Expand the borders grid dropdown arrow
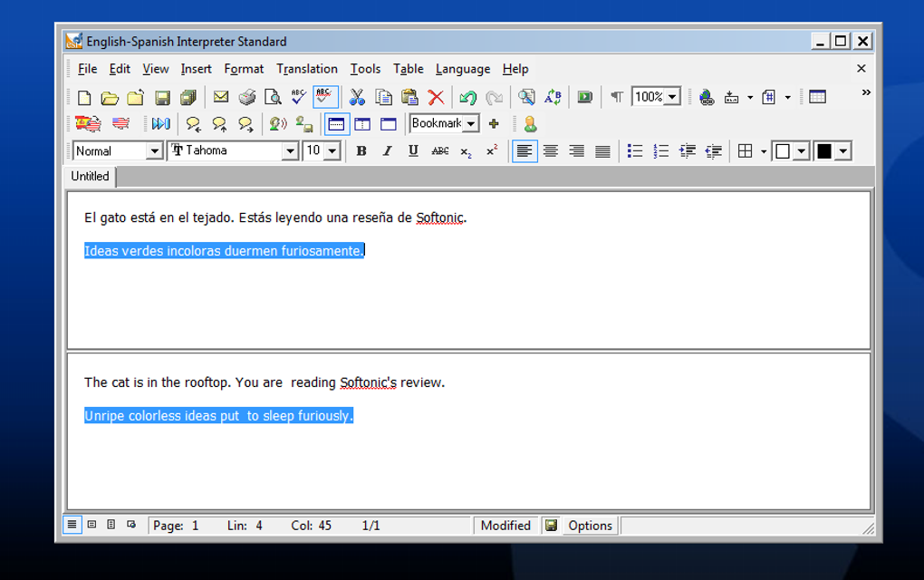The width and height of the screenshot is (924, 580). (764, 151)
